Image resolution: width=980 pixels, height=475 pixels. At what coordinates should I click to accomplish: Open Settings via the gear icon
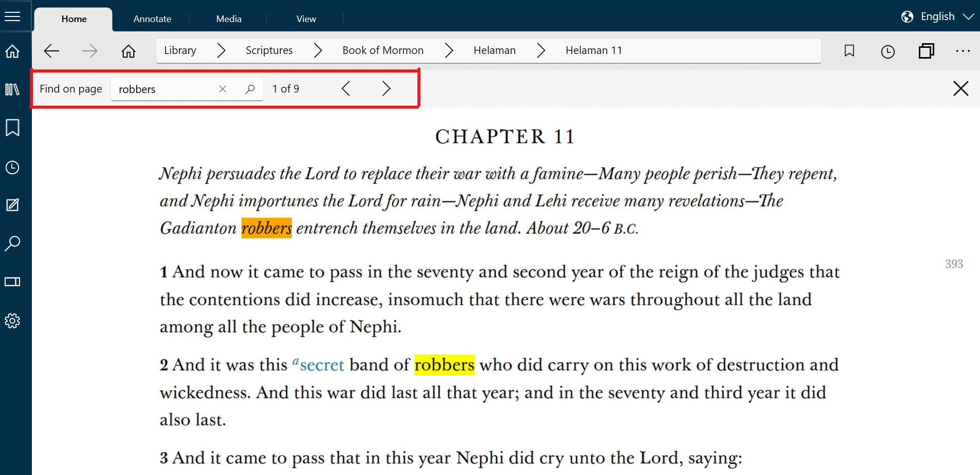point(12,321)
